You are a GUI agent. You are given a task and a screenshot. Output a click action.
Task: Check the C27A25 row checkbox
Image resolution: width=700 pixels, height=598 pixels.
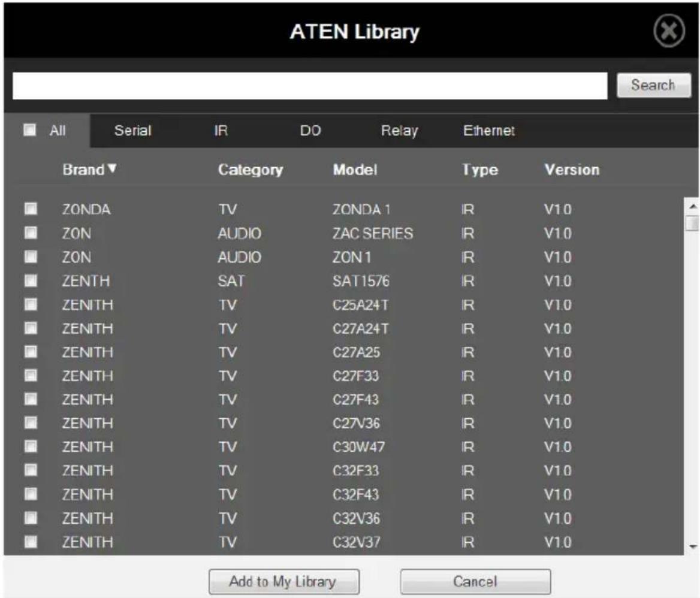(31, 352)
